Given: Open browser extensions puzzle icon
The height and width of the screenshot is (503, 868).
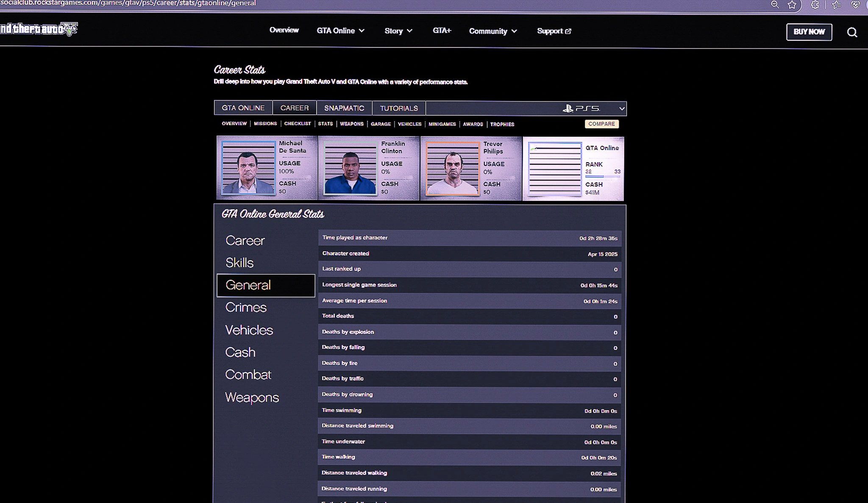Looking at the screenshot, I should pyautogui.click(x=815, y=5).
